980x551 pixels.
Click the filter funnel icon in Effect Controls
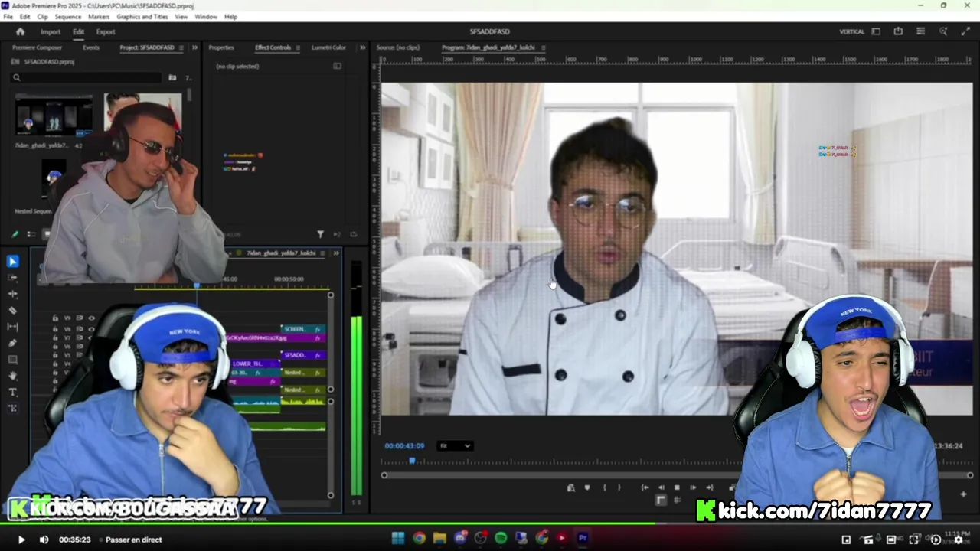point(320,234)
